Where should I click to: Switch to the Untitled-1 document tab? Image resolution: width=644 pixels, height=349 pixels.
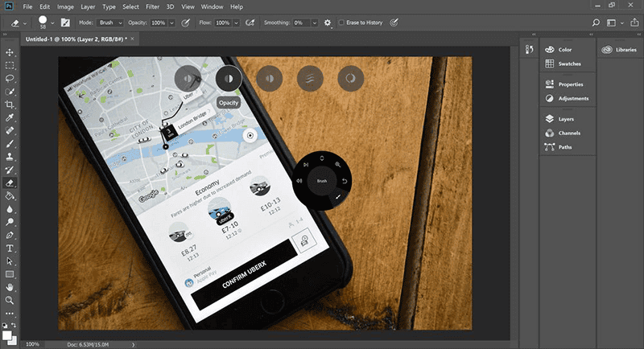pyautogui.click(x=72, y=38)
